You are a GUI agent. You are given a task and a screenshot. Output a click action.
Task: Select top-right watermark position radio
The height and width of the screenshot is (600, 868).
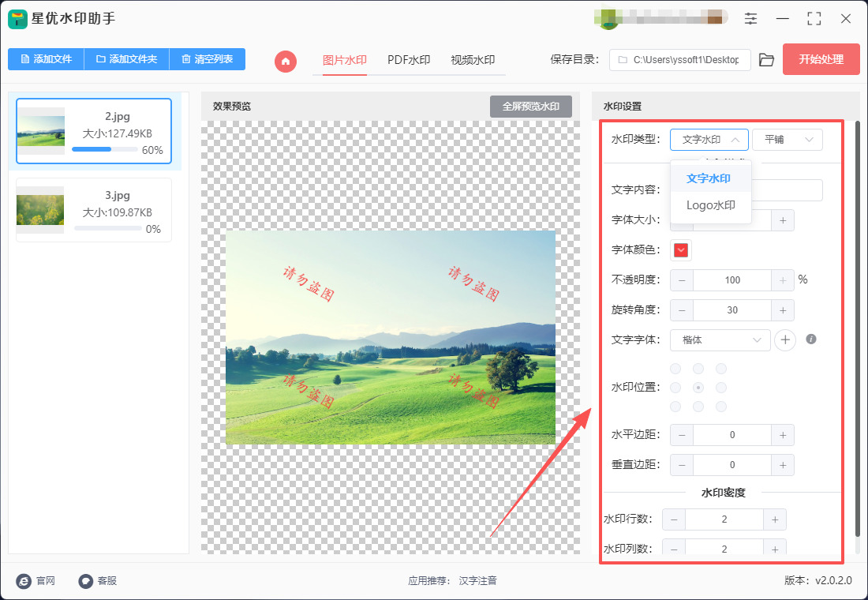tap(720, 369)
